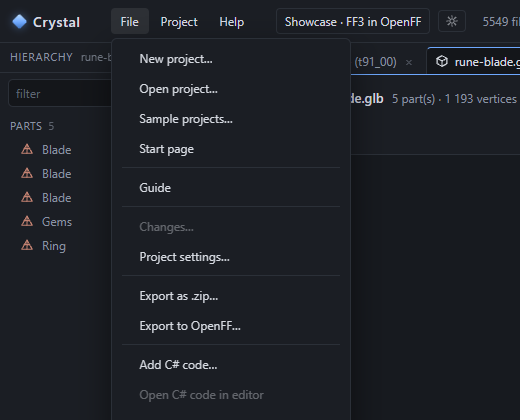Click the warning icon beside the Ring part
The width and height of the screenshot is (520, 420).
coord(27,245)
